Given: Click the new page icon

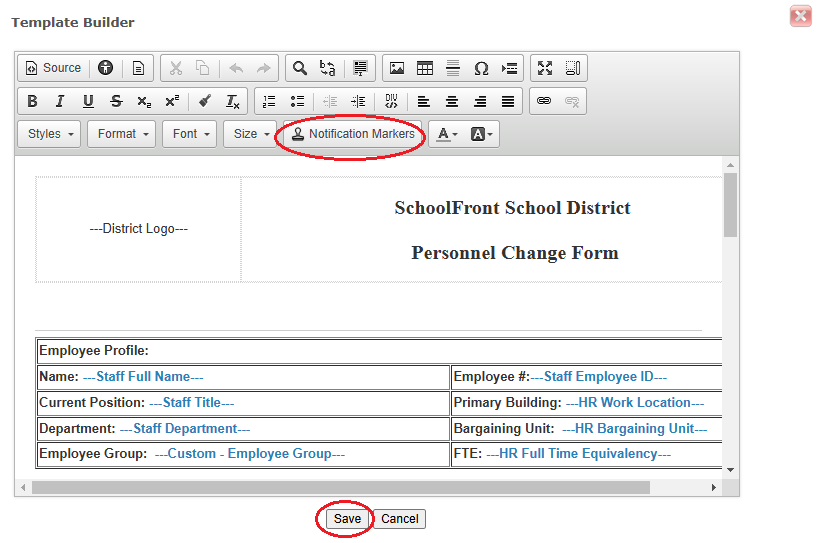Looking at the screenshot, I should pyautogui.click(x=138, y=68).
